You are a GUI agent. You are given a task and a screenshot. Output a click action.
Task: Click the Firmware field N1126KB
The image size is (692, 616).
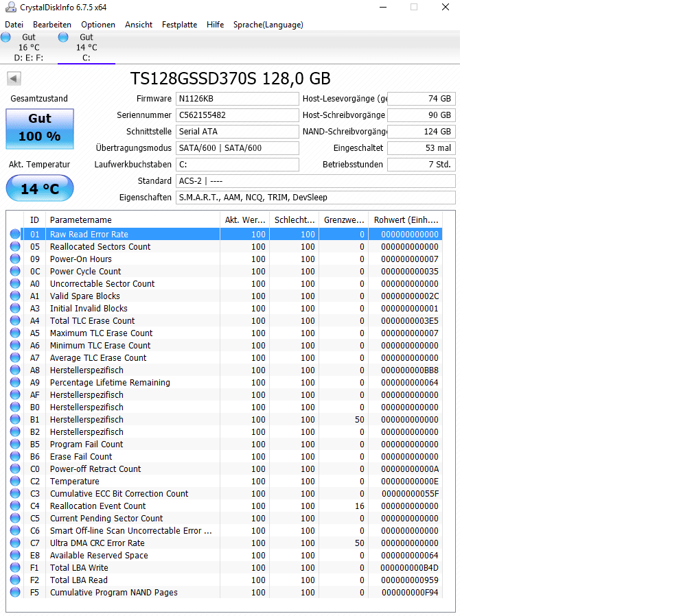(238, 99)
